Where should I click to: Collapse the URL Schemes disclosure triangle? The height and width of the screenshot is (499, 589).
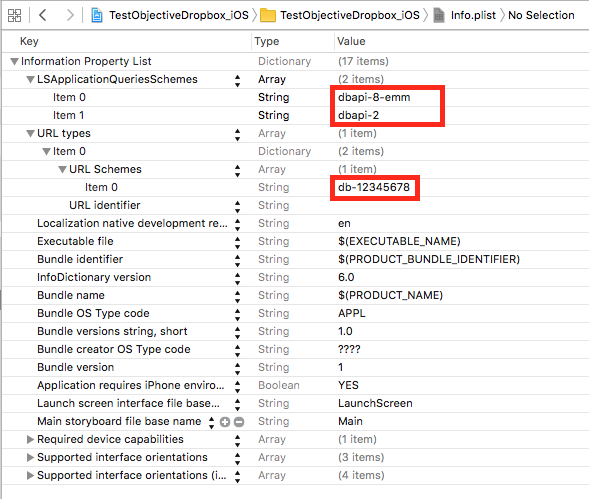coord(62,169)
